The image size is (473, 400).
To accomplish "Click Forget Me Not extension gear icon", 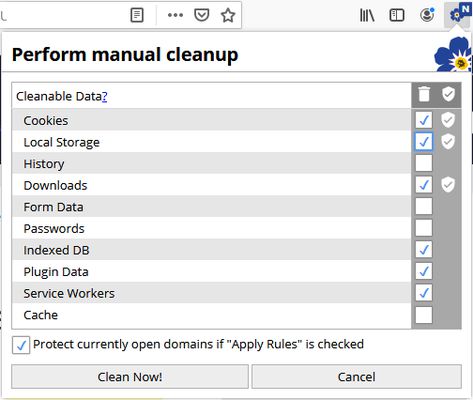I will 458,14.
